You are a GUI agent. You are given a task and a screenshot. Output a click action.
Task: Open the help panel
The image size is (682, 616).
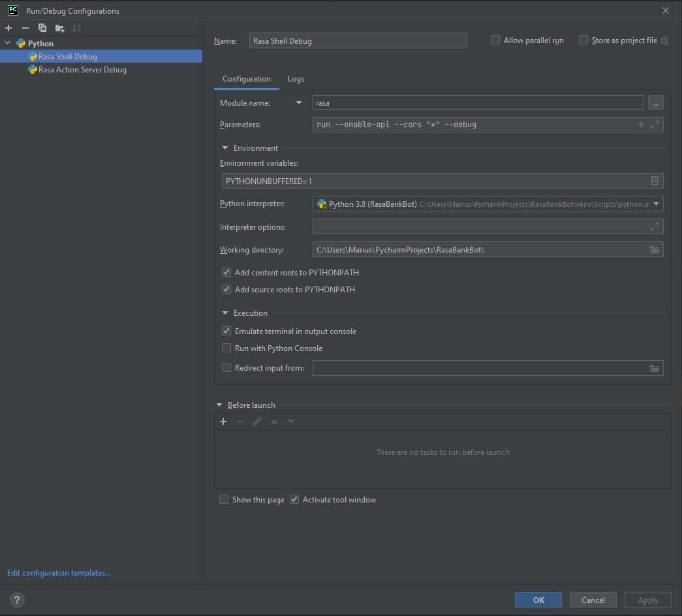[16, 599]
